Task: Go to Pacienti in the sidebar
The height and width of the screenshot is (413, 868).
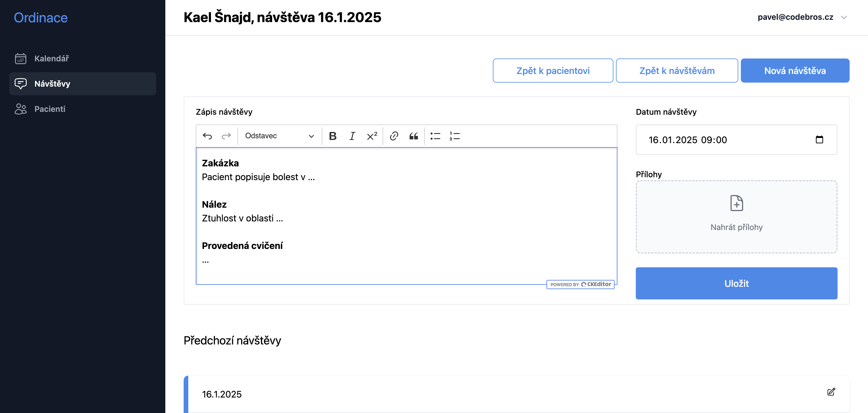Action: point(50,109)
